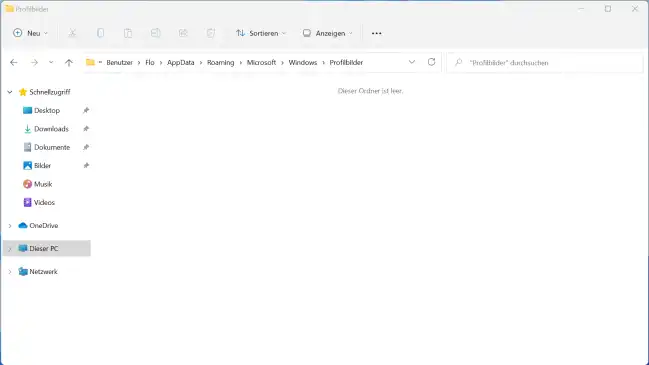This screenshot has width=649, height=365.
Task: Minimize the Profilbilder window
Action: click(581, 9)
